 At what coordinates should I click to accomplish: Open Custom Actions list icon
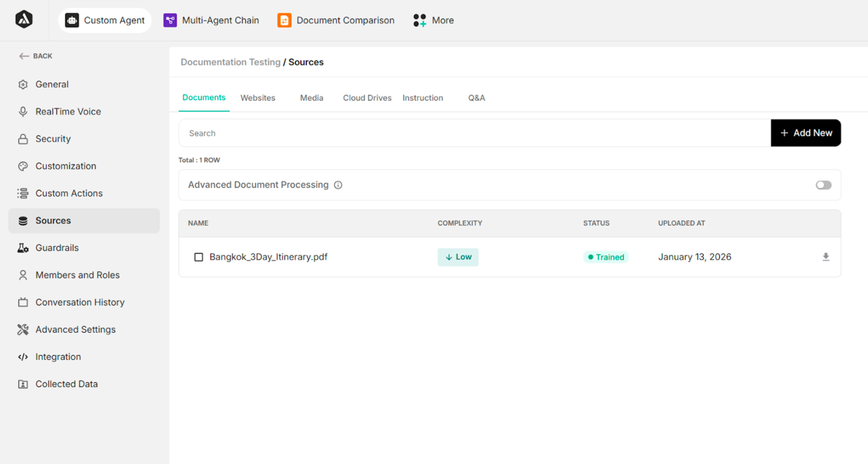point(23,194)
